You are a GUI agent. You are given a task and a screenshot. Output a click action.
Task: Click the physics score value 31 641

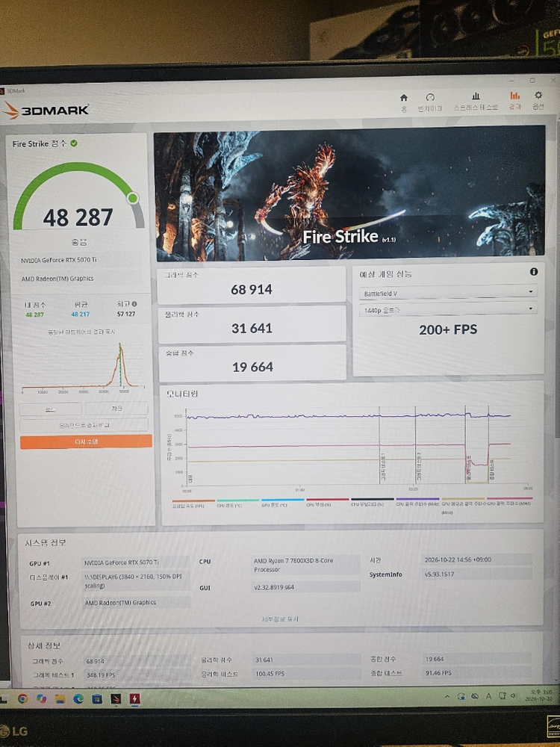coord(252,328)
